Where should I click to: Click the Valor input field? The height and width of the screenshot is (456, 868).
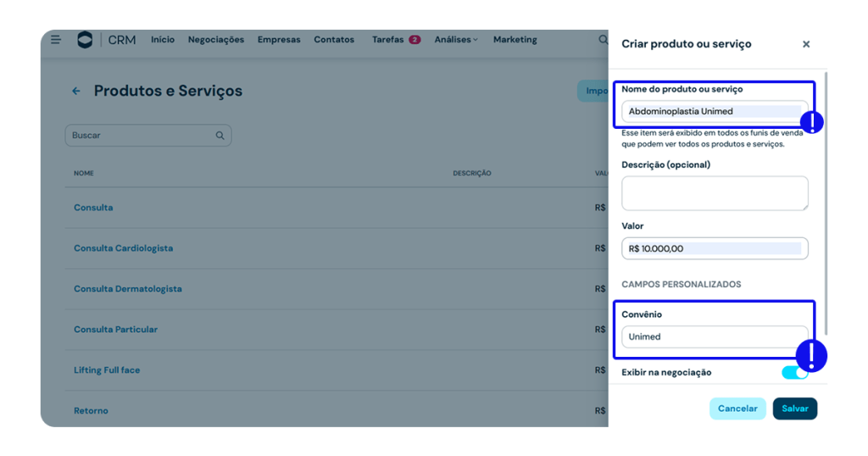click(x=714, y=248)
